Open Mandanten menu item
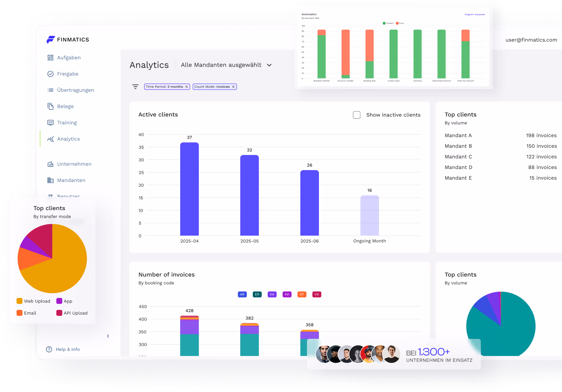Viewport: 562px width, 392px height. [x=71, y=180]
